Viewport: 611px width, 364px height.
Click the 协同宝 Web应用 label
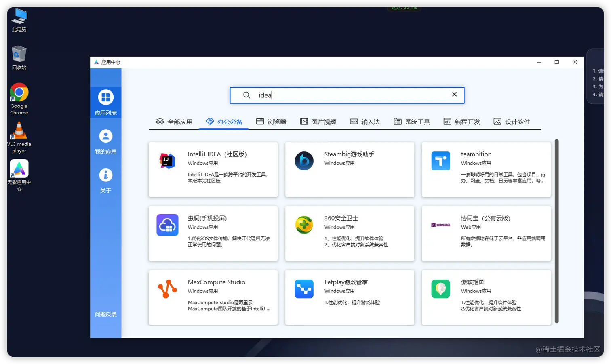click(x=471, y=227)
